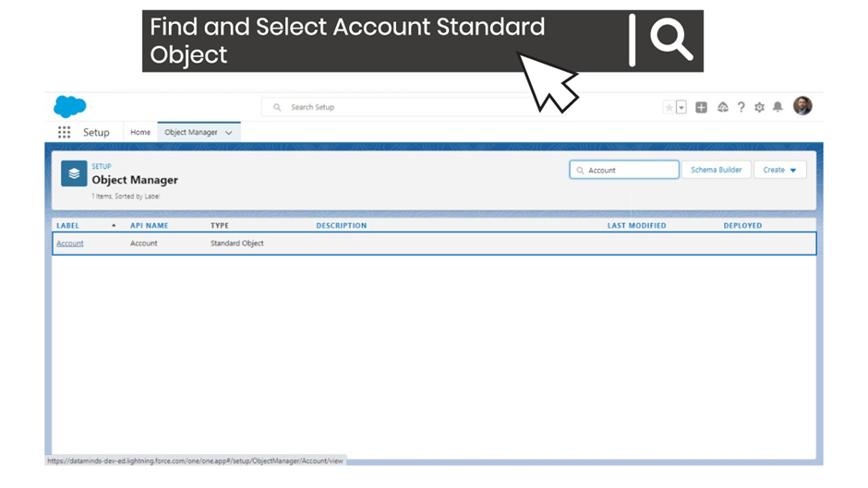
Task: Click the Quick Find box containing Account
Action: [x=624, y=170]
